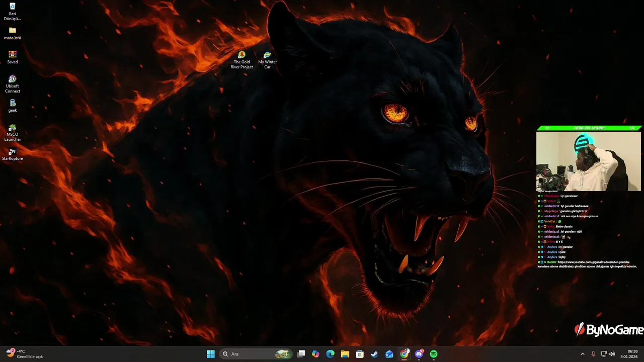
Task: Open Task View from the taskbar
Action: tap(301, 354)
